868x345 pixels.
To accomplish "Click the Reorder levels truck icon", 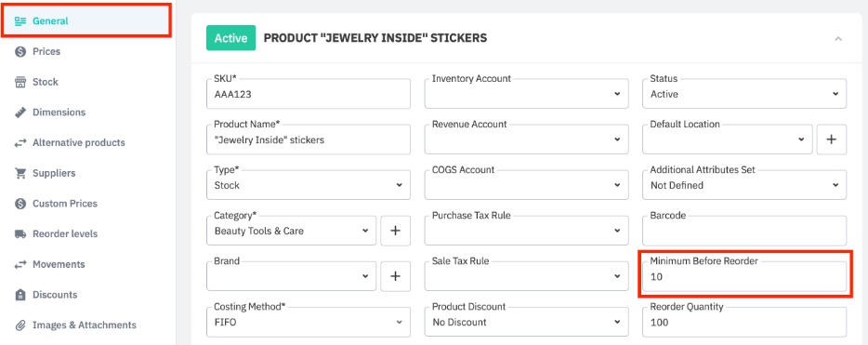I will (x=20, y=234).
